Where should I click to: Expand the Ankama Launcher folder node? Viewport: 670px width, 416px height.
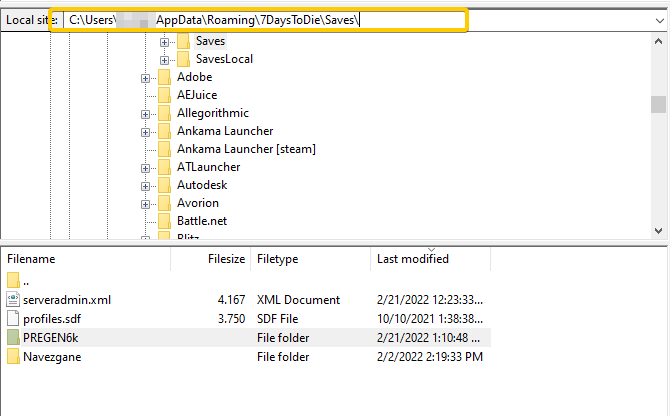pyautogui.click(x=145, y=132)
